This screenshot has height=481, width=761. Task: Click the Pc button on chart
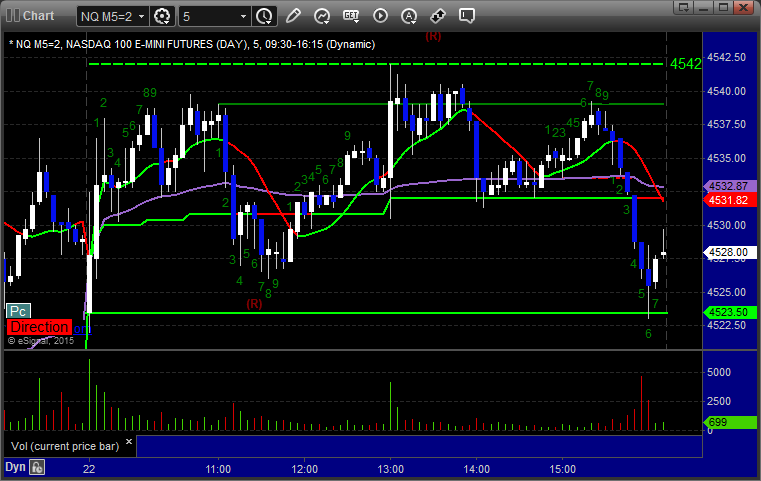(x=18, y=311)
